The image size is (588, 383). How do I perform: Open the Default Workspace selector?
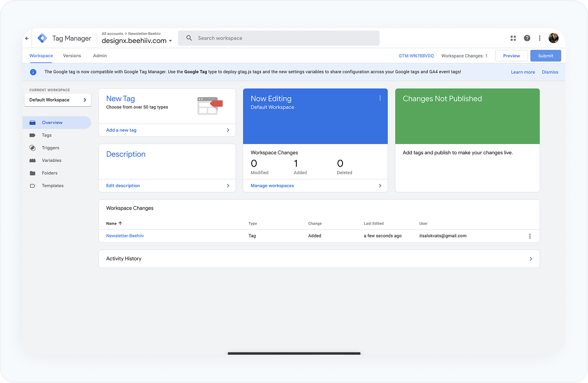coord(57,100)
